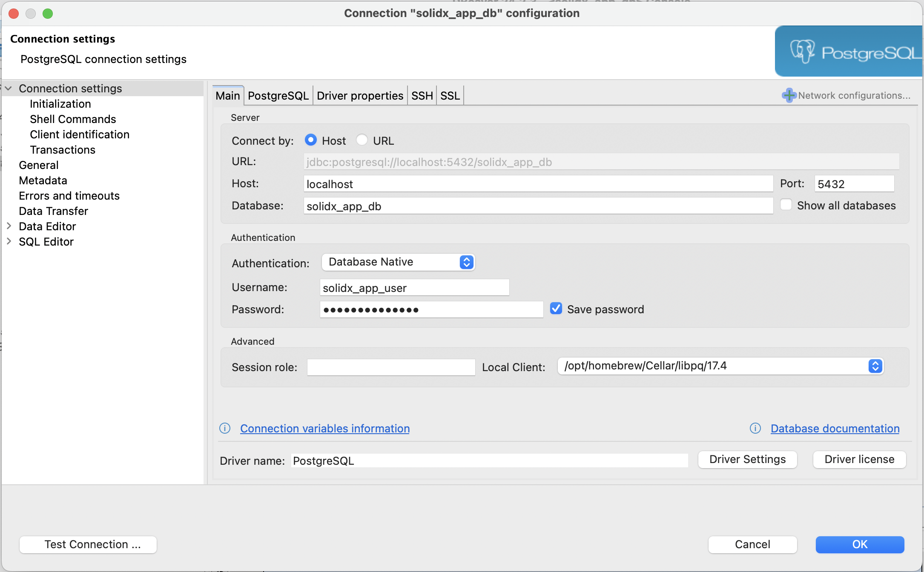Select Errors and timeouts in sidebar
The image size is (924, 572).
(x=69, y=196)
